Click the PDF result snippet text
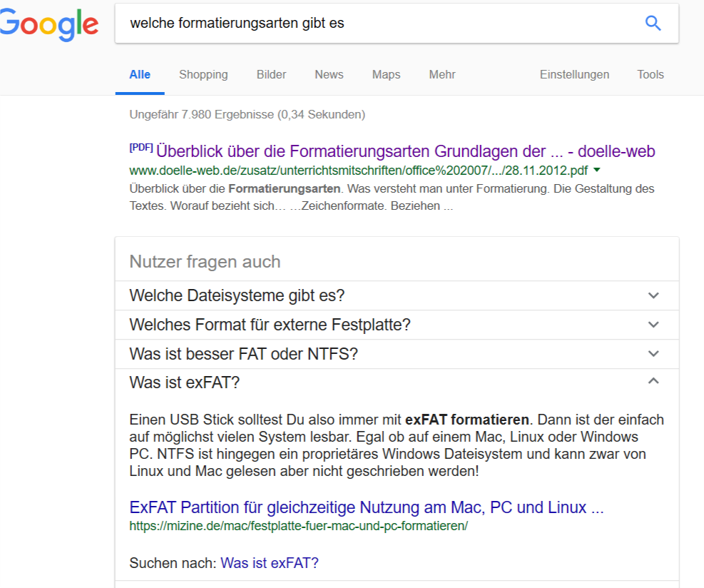Viewport: 704px width, 588px height. click(392, 197)
